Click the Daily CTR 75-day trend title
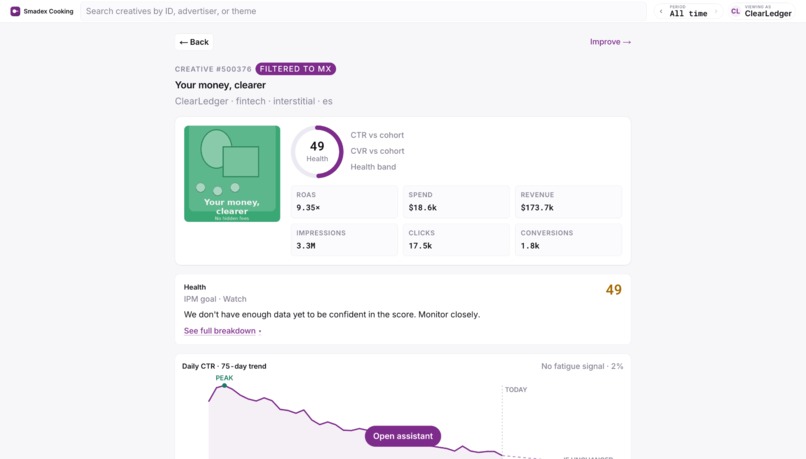806x459 pixels. 224,366
